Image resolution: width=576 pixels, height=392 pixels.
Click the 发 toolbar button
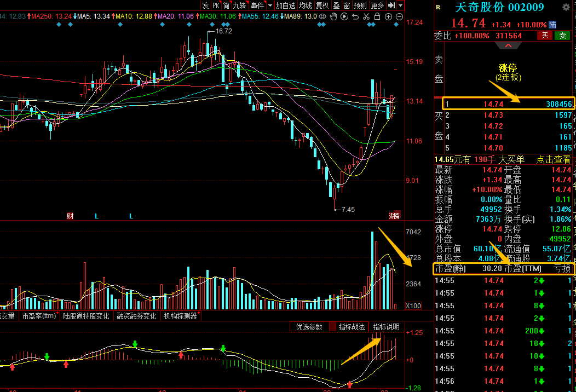[x=205, y=5]
